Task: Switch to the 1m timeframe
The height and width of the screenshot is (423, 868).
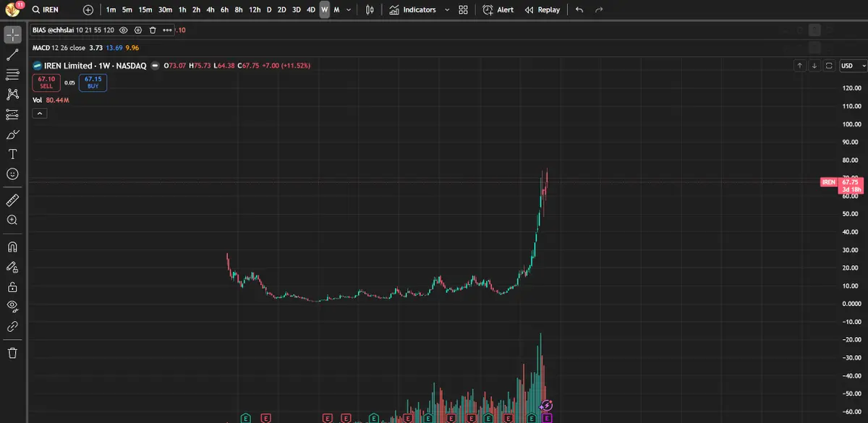Action: [x=111, y=10]
